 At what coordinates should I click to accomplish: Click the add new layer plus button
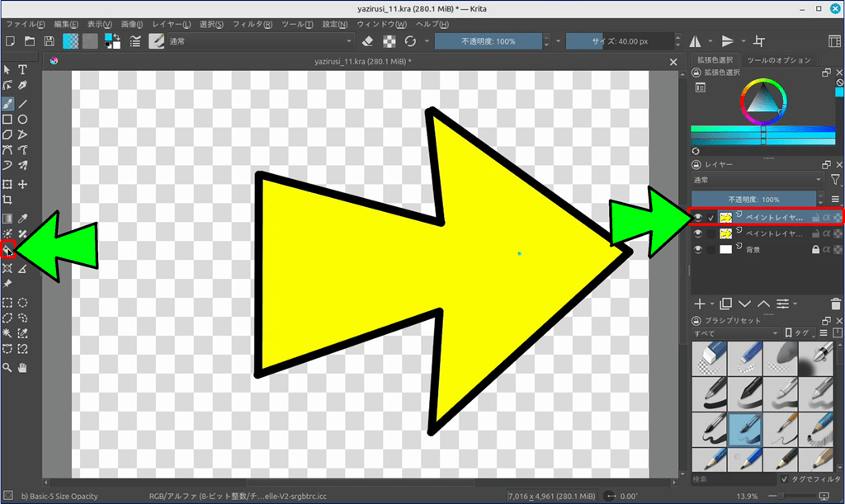click(700, 304)
